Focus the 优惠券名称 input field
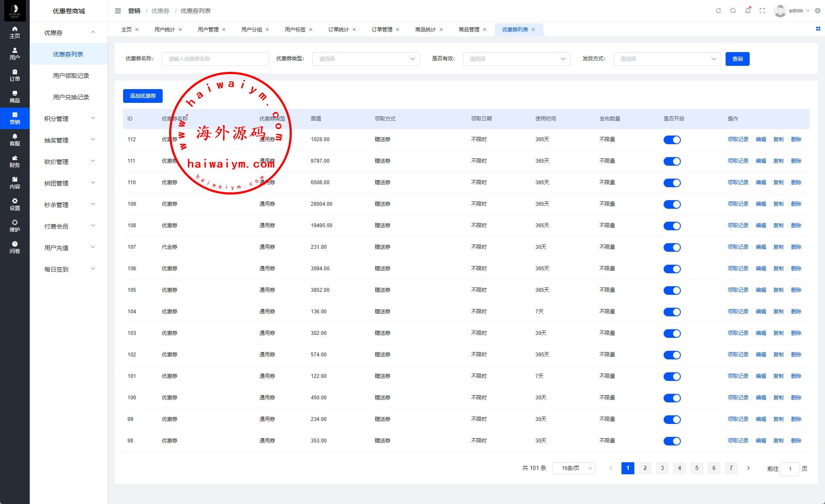Image resolution: width=825 pixels, height=504 pixels. click(215, 59)
